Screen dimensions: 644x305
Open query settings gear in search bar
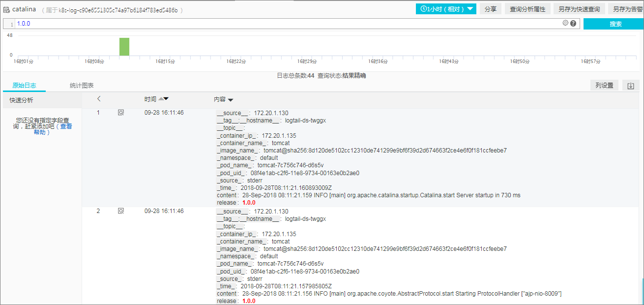[565, 23]
